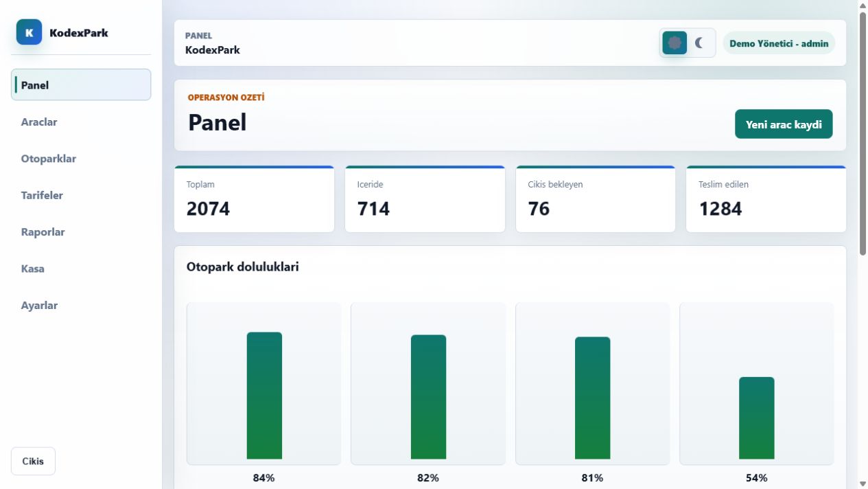The image size is (868, 489).
Task: Switch to light theme sun icon
Action: 675,43
